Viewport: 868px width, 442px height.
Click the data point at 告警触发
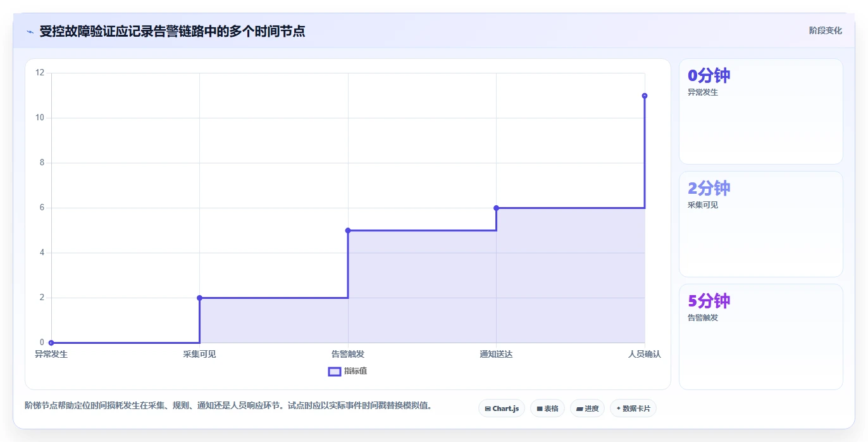click(348, 230)
